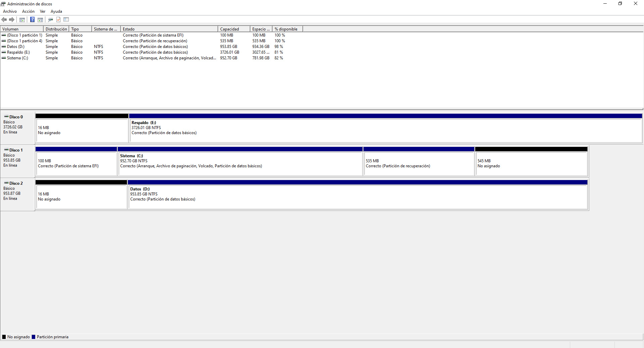The height and width of the screenshot is (348, 644).
Task: Open Help via the blue question-mark icon
Action: click(32, 20)
